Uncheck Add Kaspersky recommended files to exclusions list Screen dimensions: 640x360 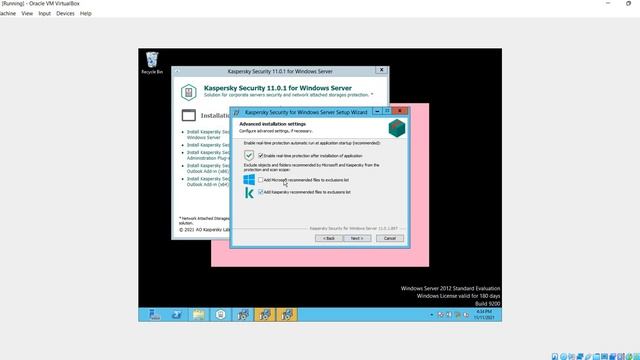(261, 192)
